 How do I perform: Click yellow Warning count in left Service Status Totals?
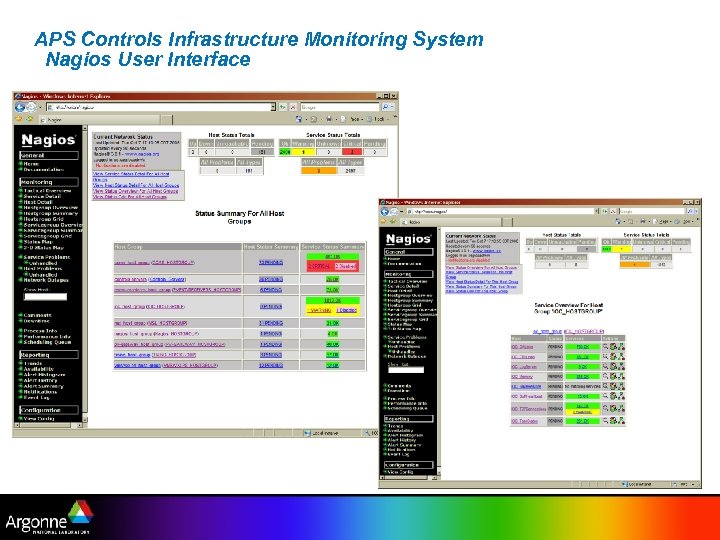pyautogui.click(x=303, y=152)
